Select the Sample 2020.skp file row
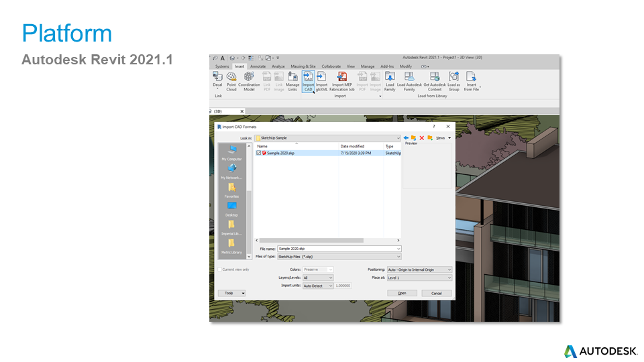Image resolution: width=644 pixels, height=362 pixels. coord(328,153)
